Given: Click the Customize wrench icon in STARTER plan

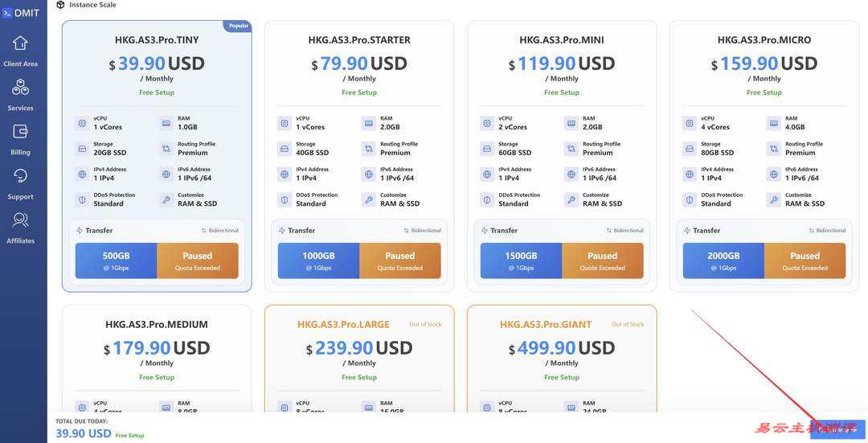Looking at the screenshot, I should (x=368, y=199).
